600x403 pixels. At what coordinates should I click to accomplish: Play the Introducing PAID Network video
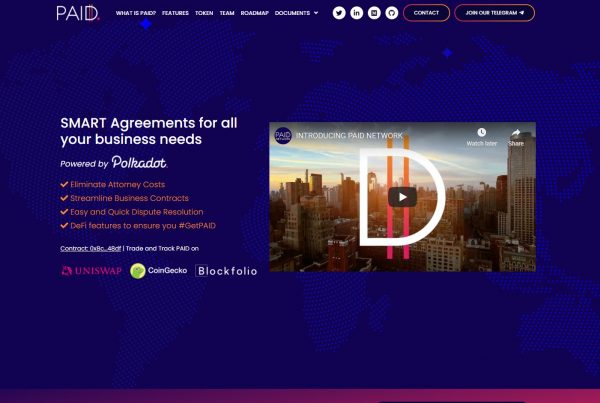click(x=402, y=197)
